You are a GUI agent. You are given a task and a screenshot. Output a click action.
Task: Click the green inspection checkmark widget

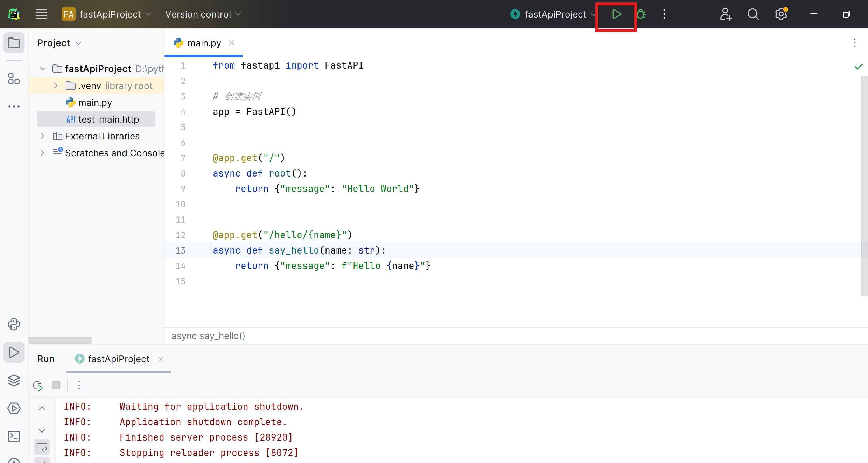[x=859, y=67]
